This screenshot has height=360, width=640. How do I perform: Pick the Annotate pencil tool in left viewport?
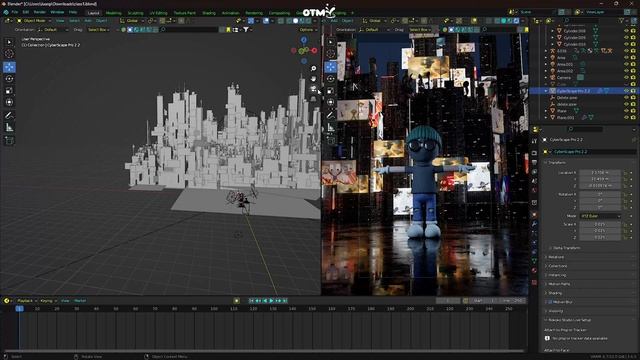point(9,116)
